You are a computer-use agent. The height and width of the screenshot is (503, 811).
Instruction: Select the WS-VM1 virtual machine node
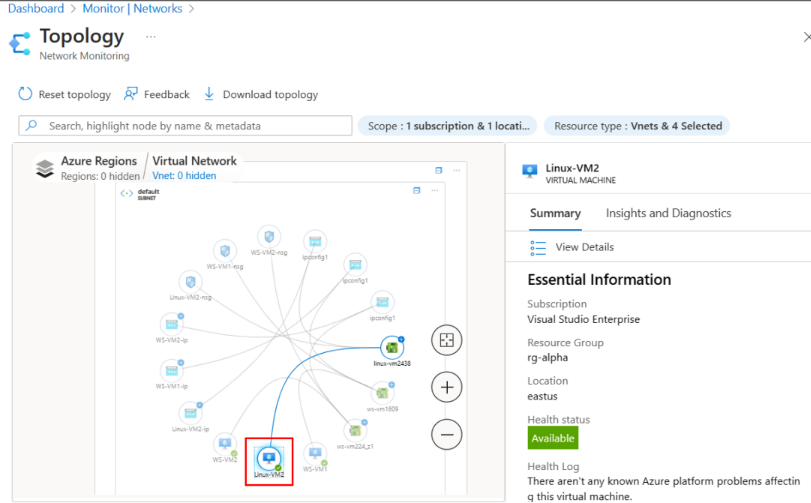point(315,453)
